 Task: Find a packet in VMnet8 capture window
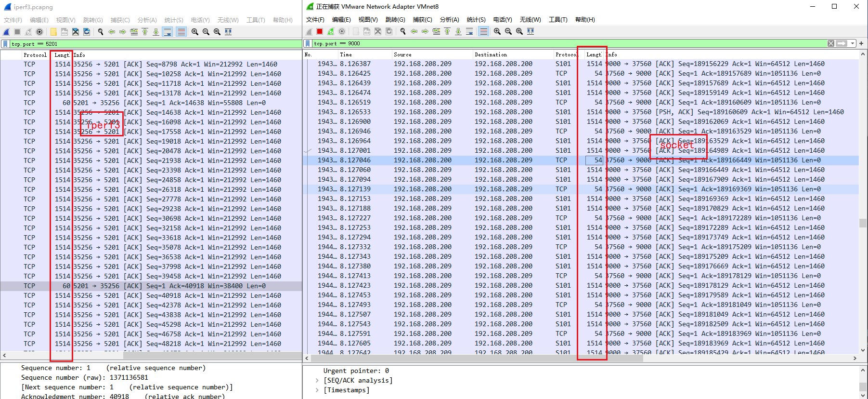click(402, 31)
